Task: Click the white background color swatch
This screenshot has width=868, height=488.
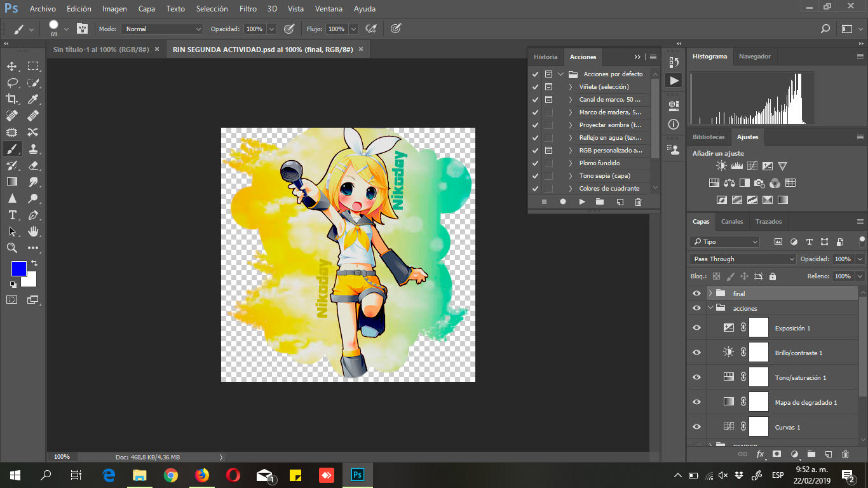Action: [x=31, y=281]
